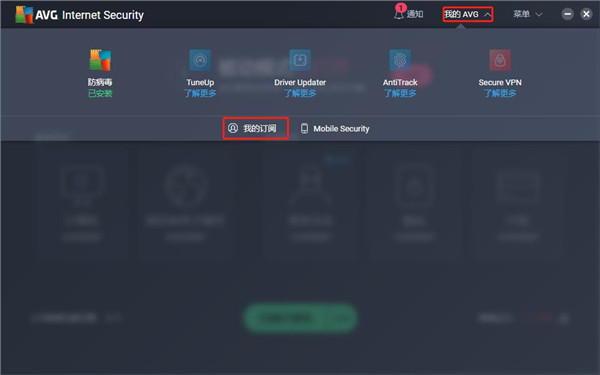Click the Secure VPN product name
The image size is (600, 375).
(x=500, y=82)
